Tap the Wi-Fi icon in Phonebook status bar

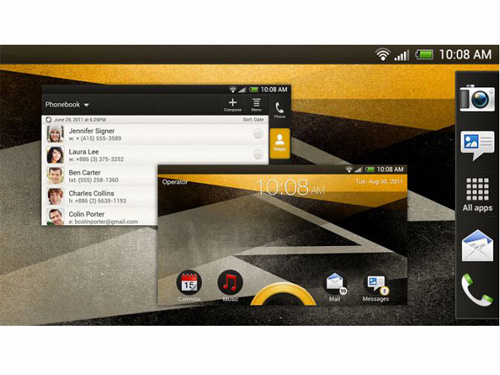[x=233, y=89]
